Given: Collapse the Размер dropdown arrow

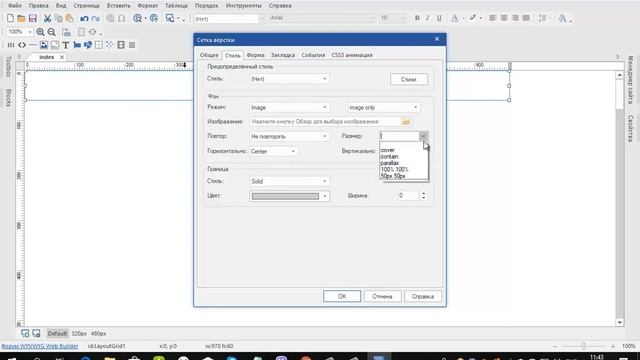Looking at the screenshot, I should click(423, 136).
